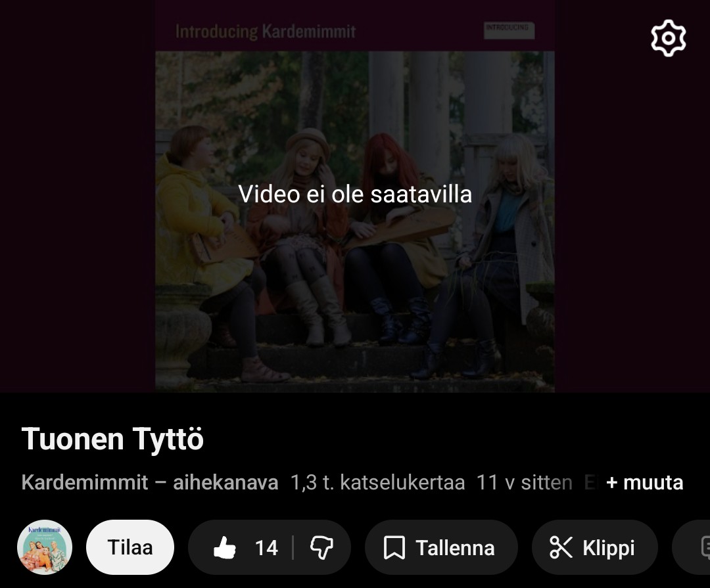The height and width of the screenshot is (588, 710).
Task: Click the scissors icon next to Klippi
Action: [561, 548]
